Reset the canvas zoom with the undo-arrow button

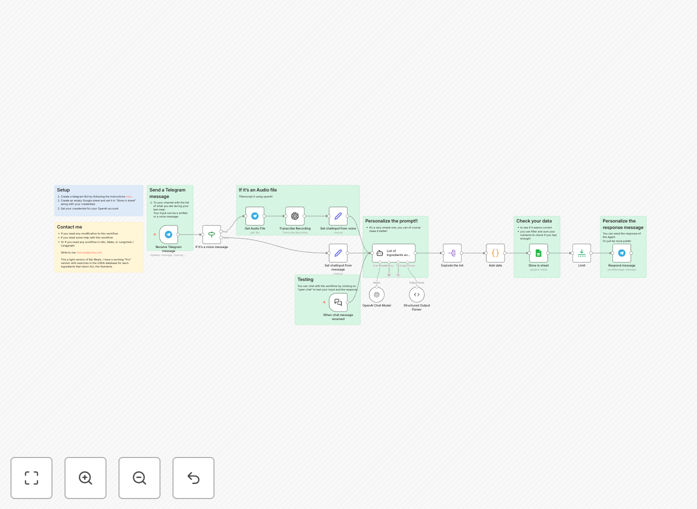pos(193,478)
